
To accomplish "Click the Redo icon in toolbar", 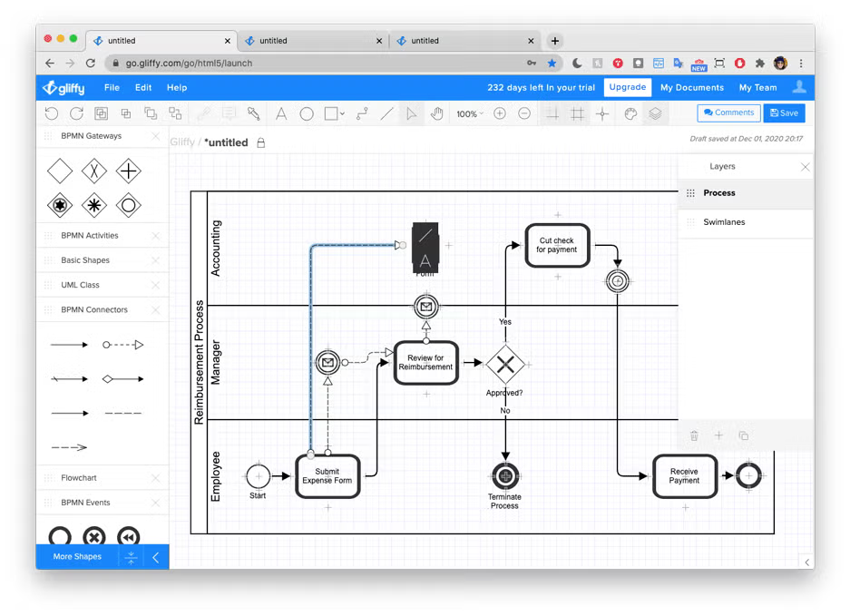I will 76,113.
